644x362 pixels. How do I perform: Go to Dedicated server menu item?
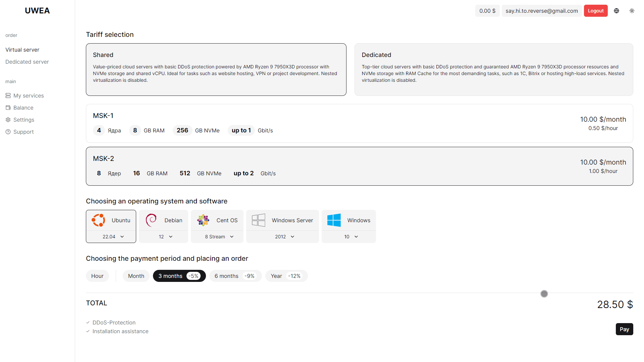click(x=27, y=62)
